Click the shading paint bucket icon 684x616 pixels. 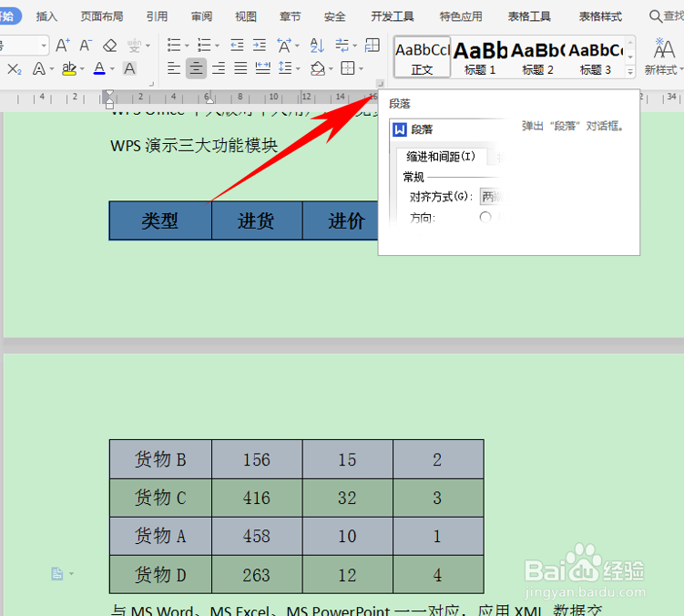coord(318,68)
